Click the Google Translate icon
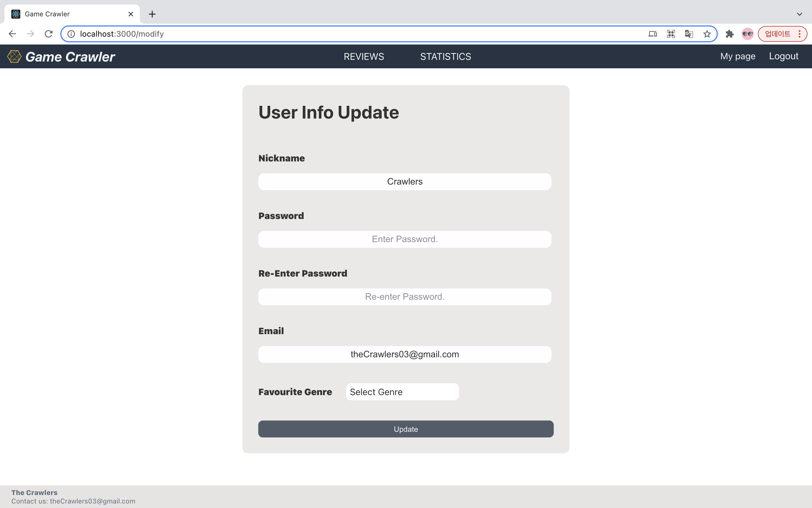812x508 pixels. (689, 34)
